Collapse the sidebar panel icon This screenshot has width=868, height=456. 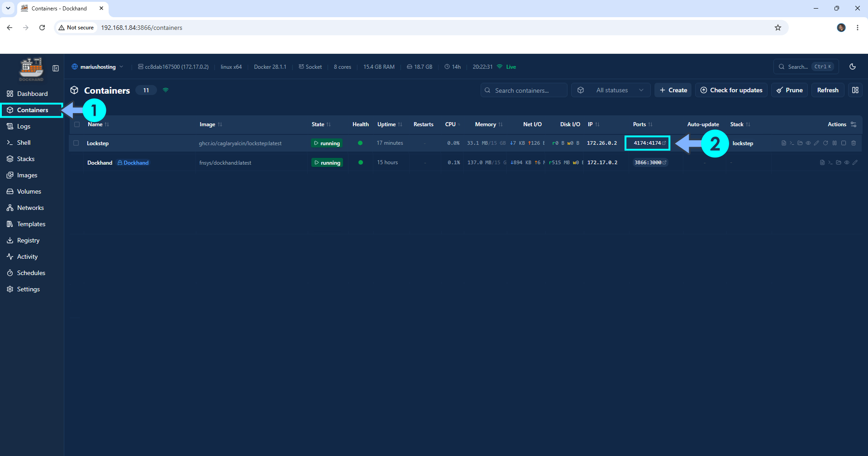tap(56, 68)
